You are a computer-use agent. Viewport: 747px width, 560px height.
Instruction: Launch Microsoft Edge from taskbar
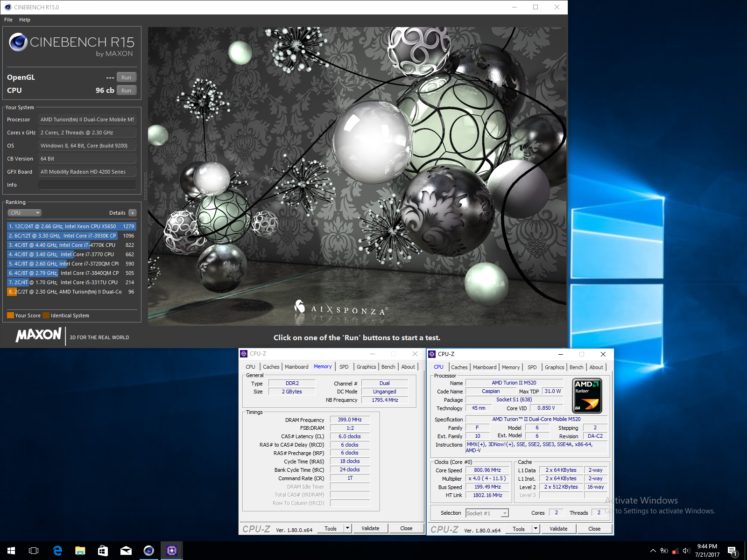(57, 551)
